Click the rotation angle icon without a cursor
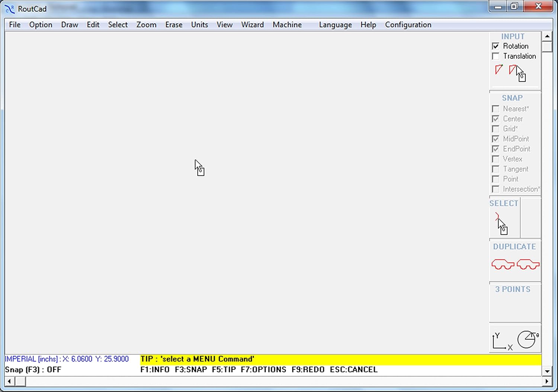This screenshot has height=392, width=558. (x=499, y=69)
